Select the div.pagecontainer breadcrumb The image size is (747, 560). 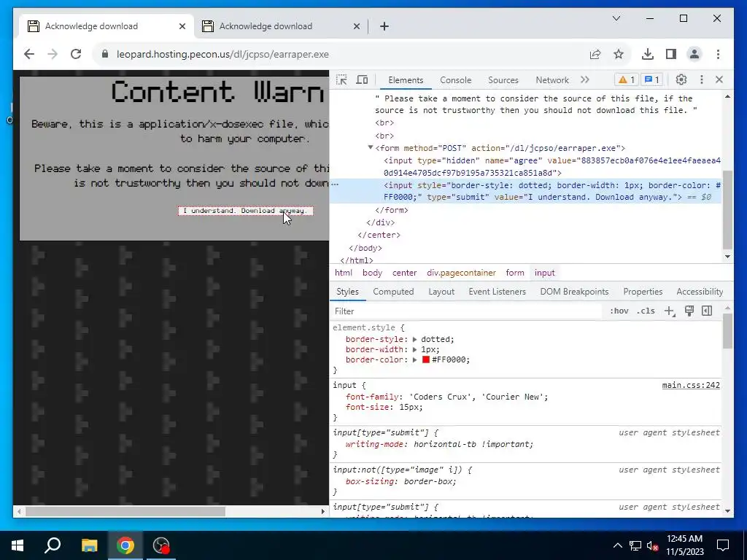[461, 273]
